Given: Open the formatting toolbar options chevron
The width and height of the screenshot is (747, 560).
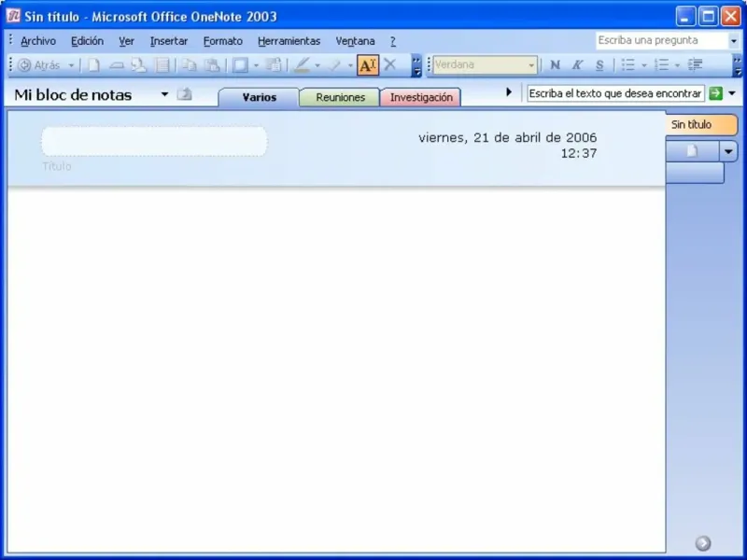Looking at the screenshot, I should [x=737, y=65].
